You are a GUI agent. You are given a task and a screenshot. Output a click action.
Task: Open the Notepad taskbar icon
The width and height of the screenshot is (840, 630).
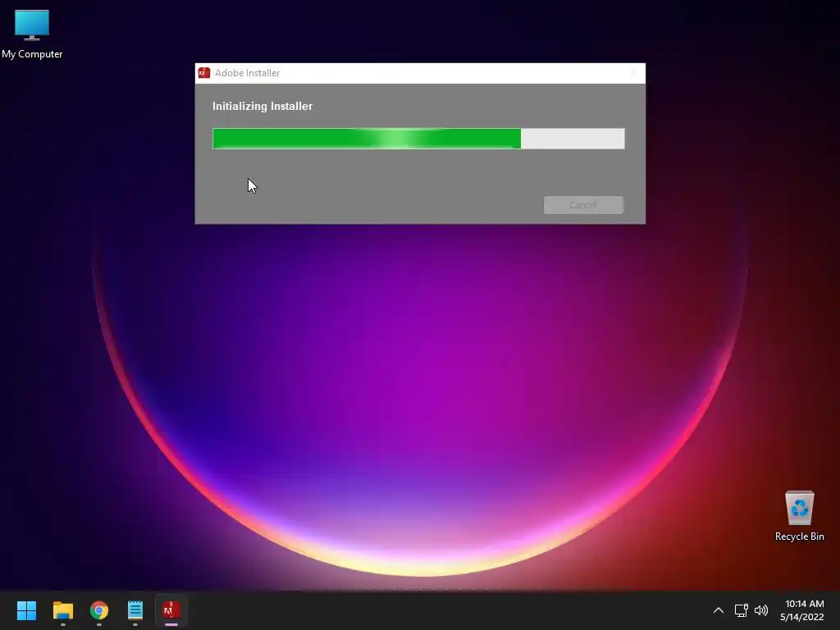click(x=135, y=610)
